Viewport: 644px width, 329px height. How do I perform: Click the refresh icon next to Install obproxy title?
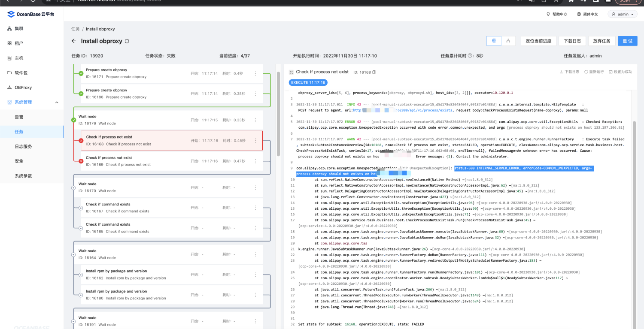127,41
